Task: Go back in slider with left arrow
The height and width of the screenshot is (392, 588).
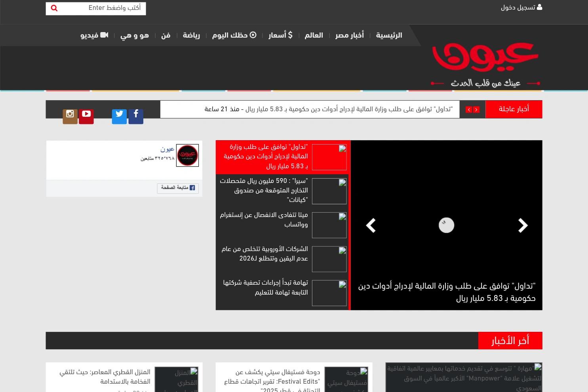Action: pos(371,225)
